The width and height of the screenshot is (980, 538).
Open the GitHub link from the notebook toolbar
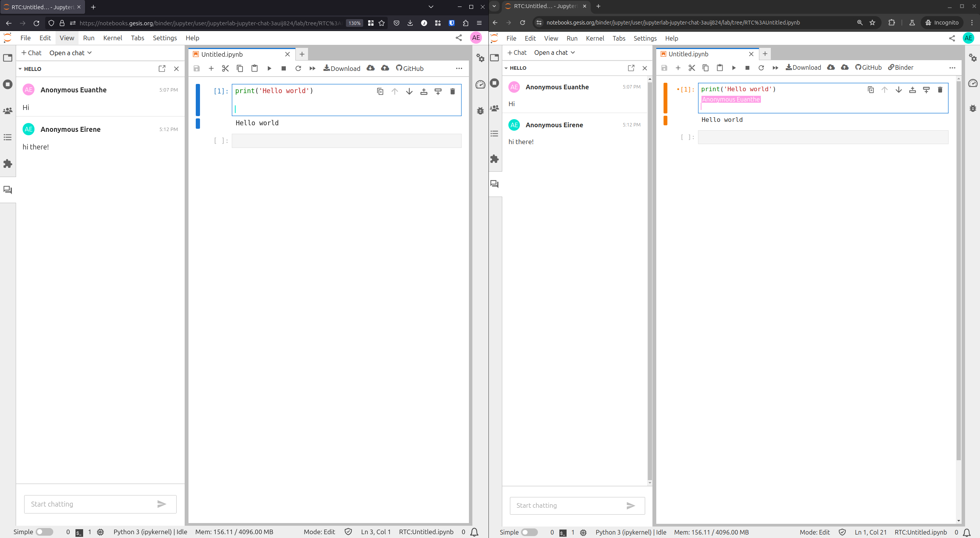[410, 68]
